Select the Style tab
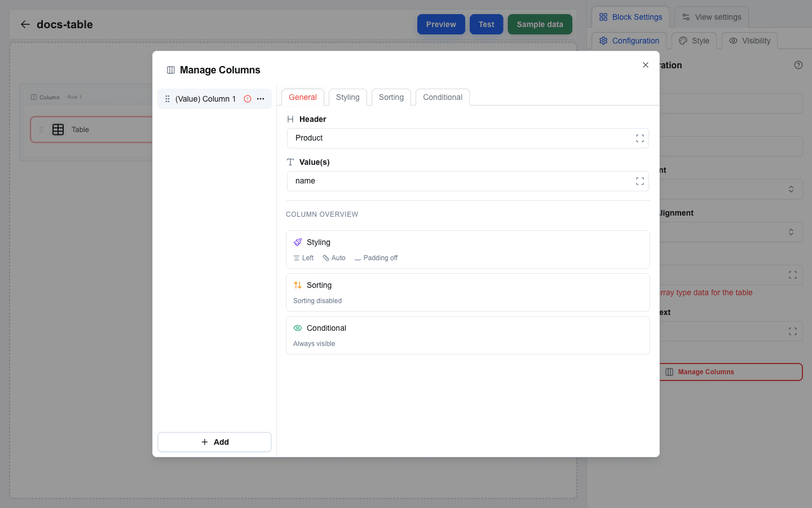 (694, 41)
